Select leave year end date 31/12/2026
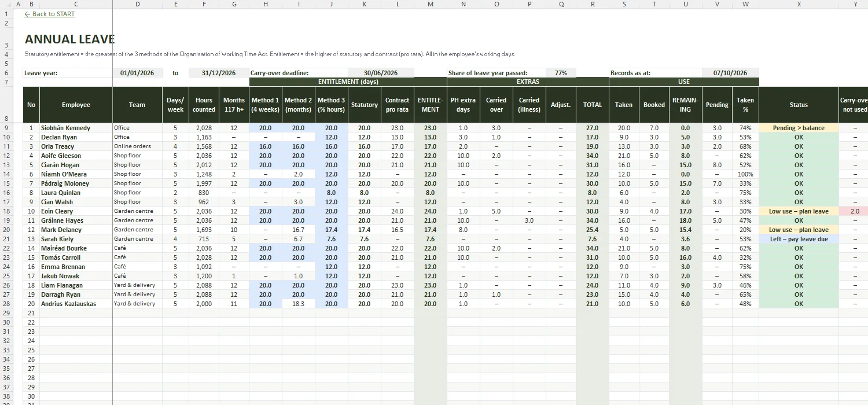The width and height of the screenshot is (868, 405). pos(219,73)
